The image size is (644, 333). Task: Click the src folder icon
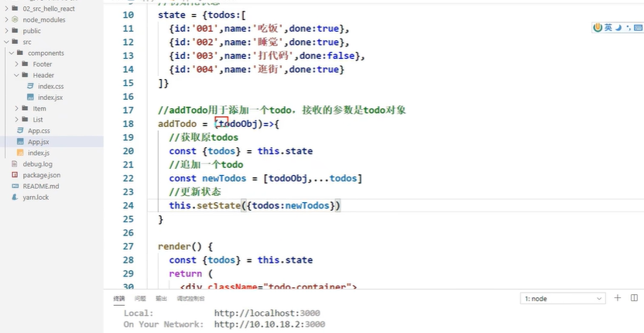15,42
